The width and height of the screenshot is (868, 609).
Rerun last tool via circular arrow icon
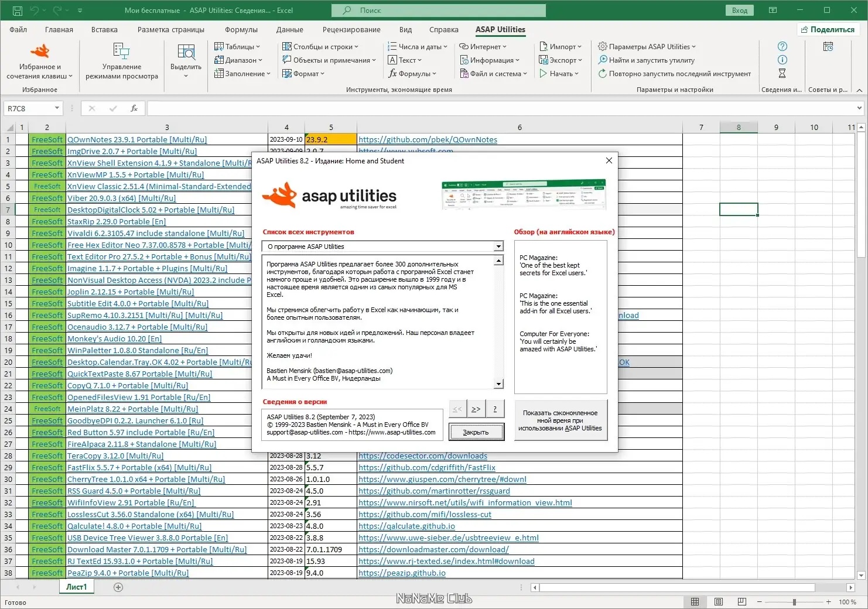tap(603, 74)
